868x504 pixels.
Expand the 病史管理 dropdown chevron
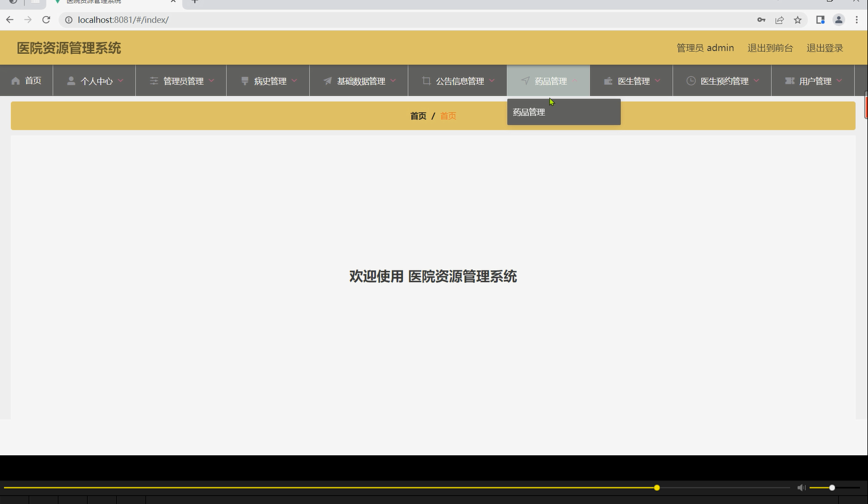pos(294,81)
